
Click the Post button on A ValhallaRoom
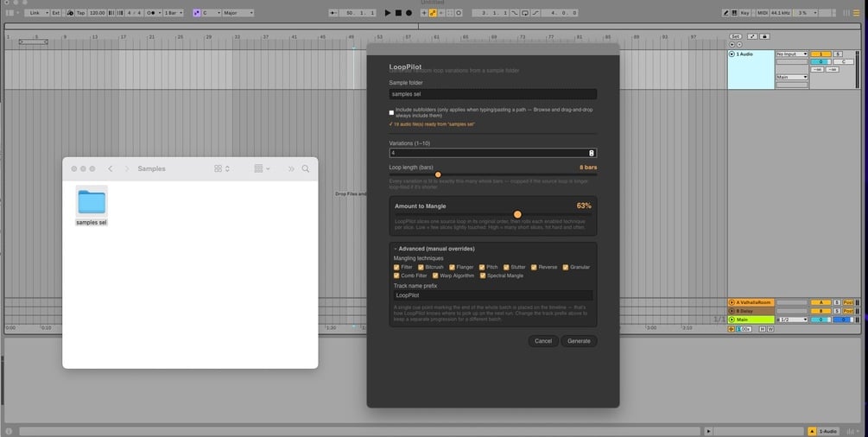click(848, 302)
